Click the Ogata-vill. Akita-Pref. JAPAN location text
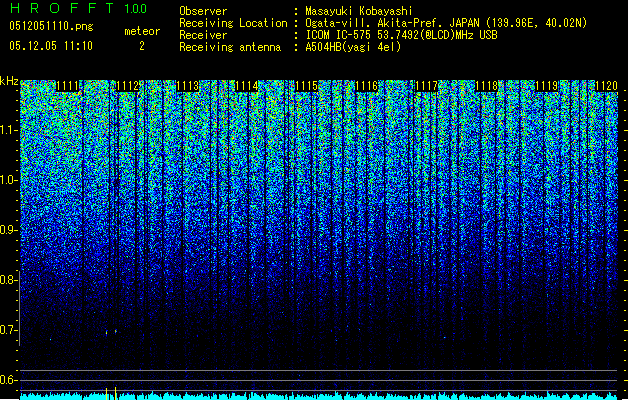 click(x=446, y=23)
